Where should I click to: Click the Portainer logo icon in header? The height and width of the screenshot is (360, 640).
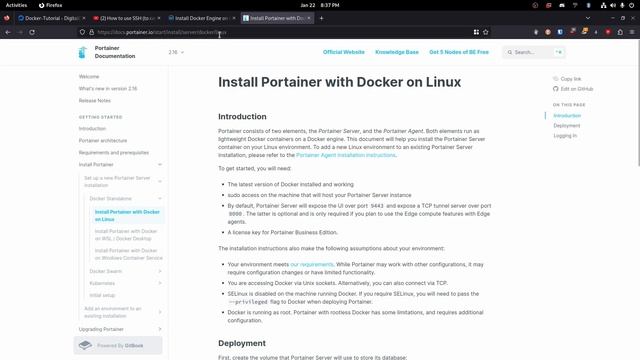pyautogui.click(x=82, y=52)
